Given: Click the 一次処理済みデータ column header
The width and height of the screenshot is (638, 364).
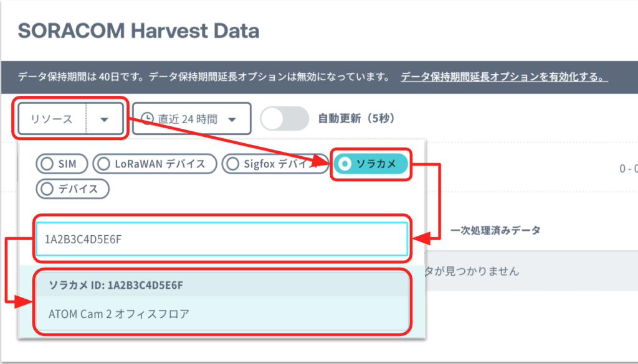Looking at the screenshot, I should 495,230.
